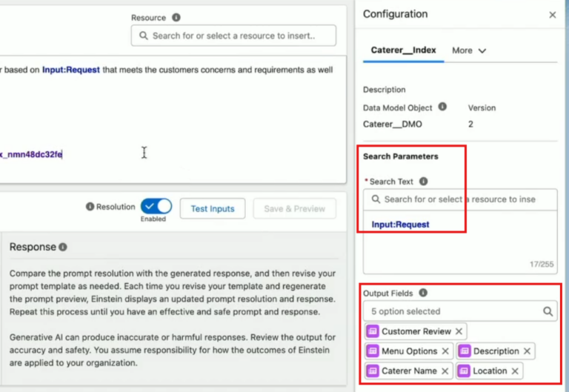Click the Resource info icon
569x392 pixels.
(176, 17)
